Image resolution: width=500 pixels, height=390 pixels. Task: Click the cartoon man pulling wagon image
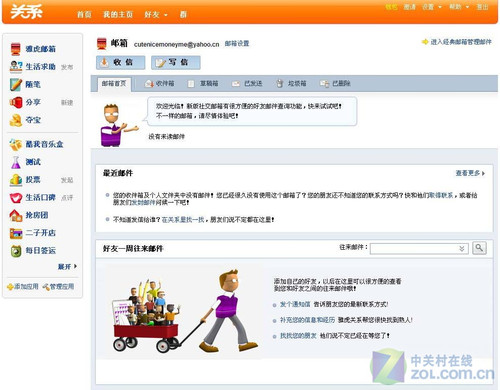(184, 311)
